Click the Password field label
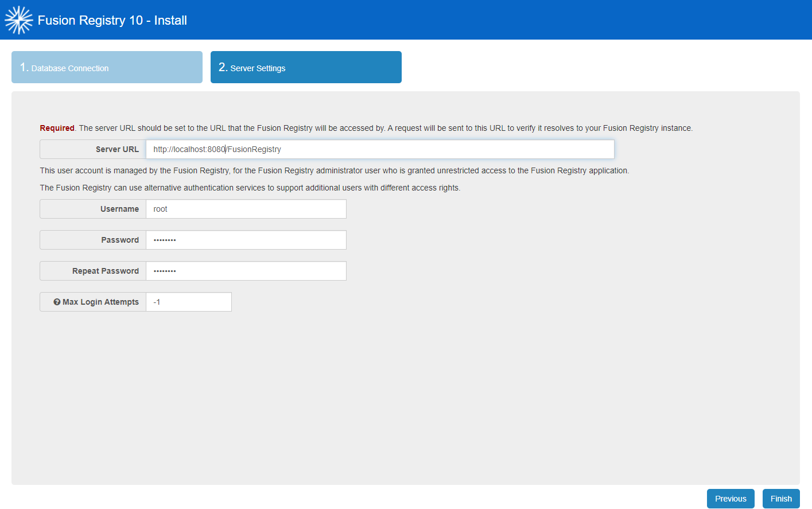Image resolution: width=812 pixels, height=509 pixels. click(x=120, y=240)
